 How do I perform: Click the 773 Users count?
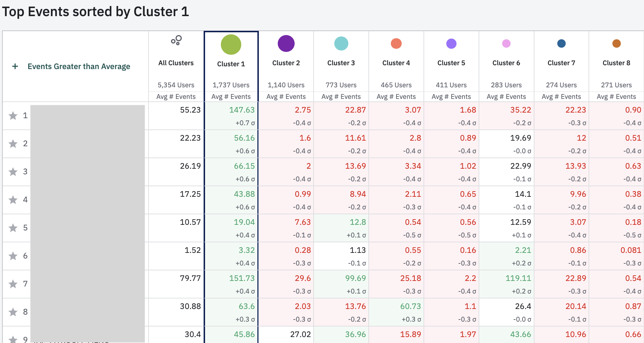pyautogui.click(x=341, y=85)
